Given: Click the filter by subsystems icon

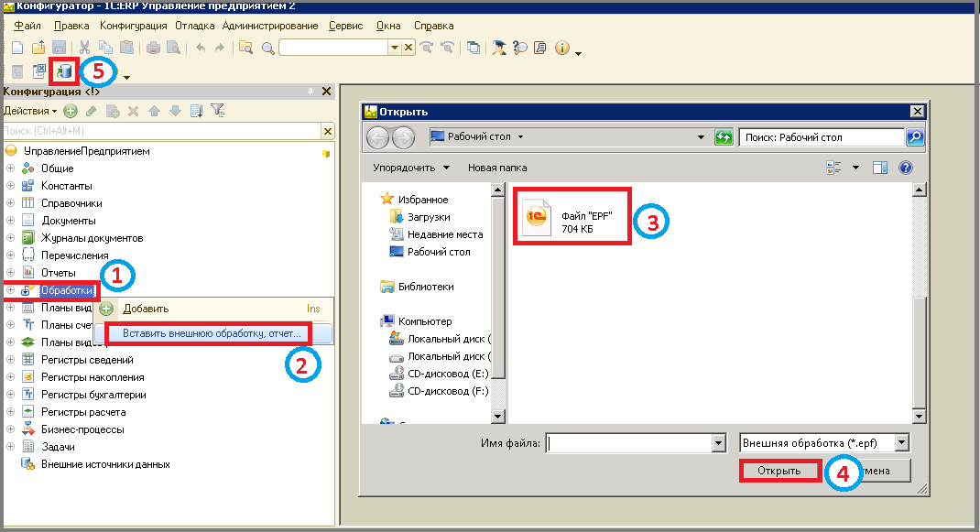Looking at the screenshot, I should pyautogui.click(x=217, y=111).
